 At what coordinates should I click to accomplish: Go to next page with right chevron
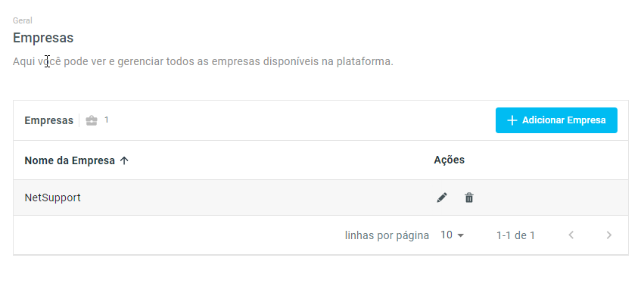pos(609,235)
